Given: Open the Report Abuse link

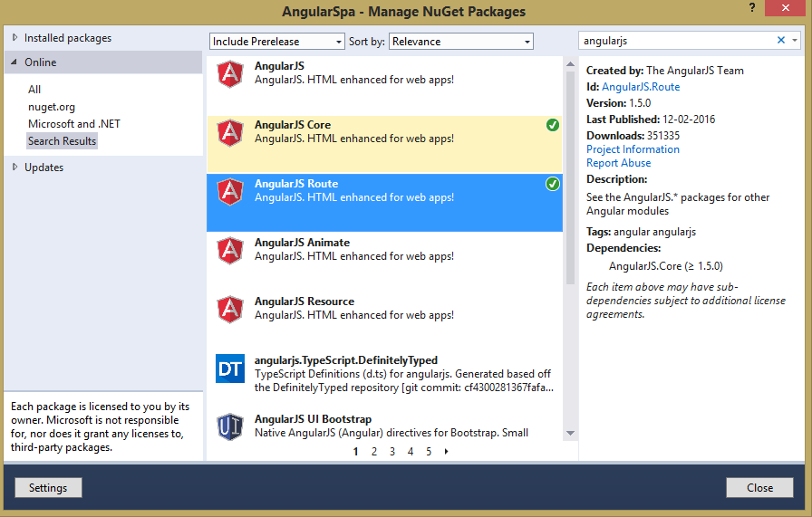Looking at the screenshot, I should click(x=618, y=162).
